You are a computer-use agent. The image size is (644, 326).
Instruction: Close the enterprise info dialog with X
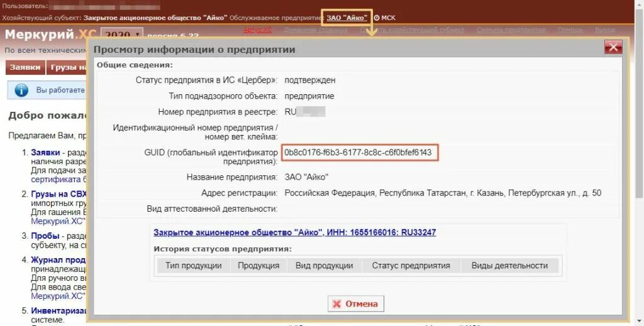coord(613,47)
